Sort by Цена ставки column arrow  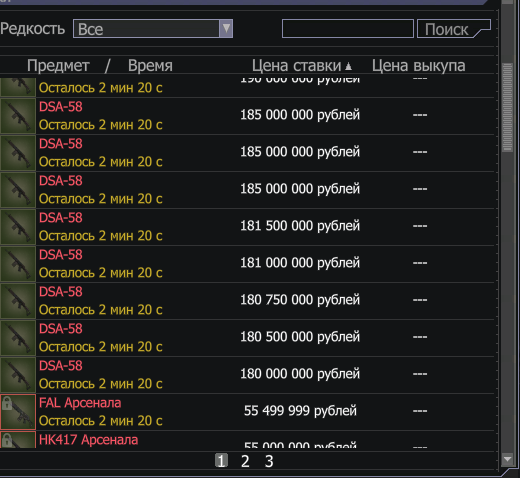point(348,66)
